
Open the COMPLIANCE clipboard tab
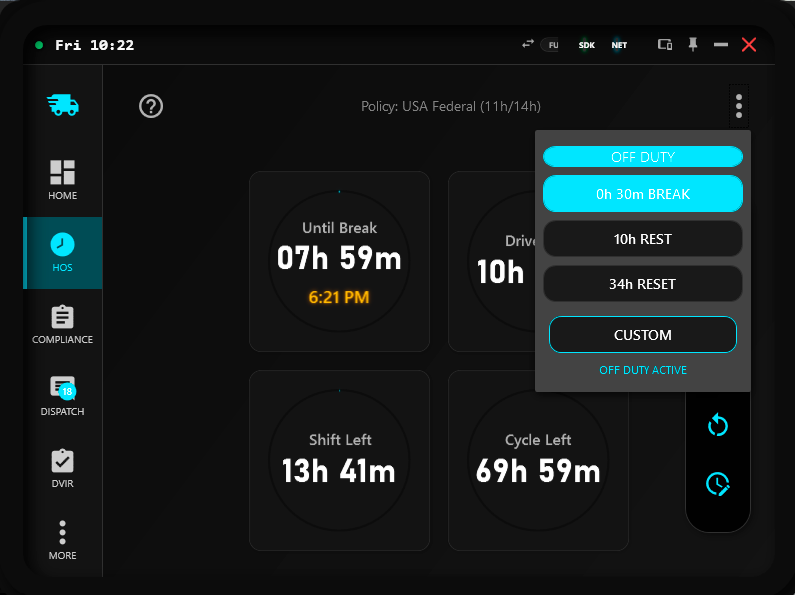click(x=62, y=325)
